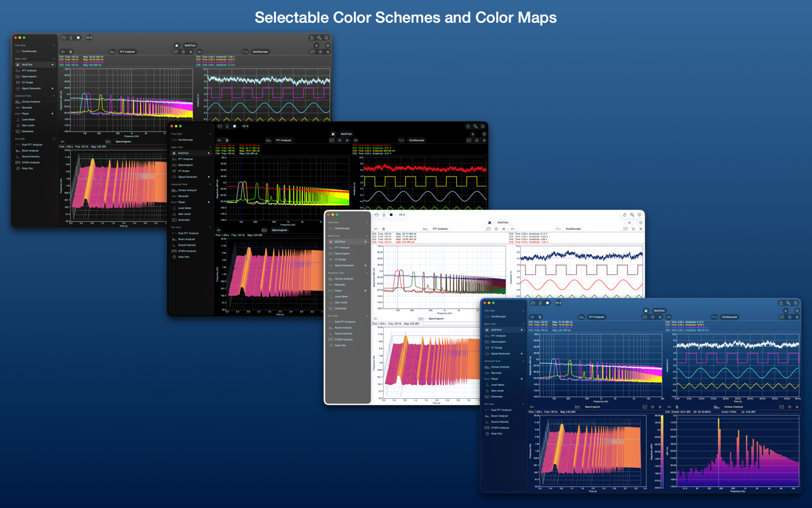Open Spectrogram tool in the blue window sidebar
The image size is (812, 508).
tap(497, 342)
